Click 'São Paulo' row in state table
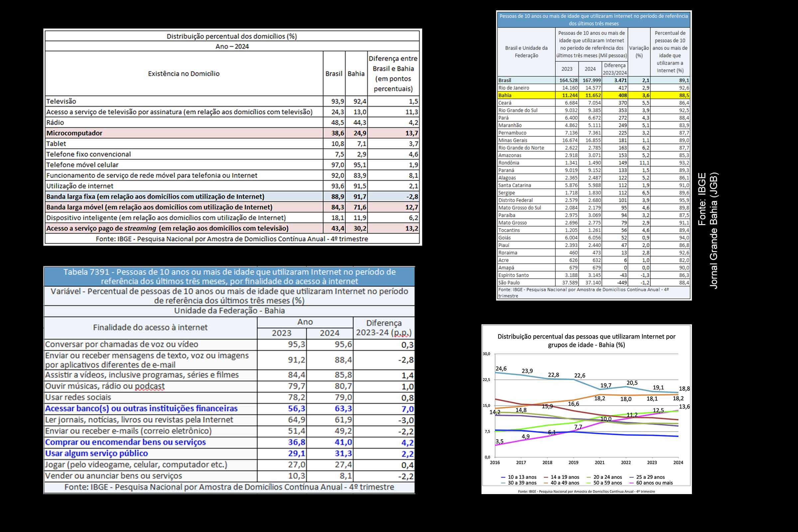Screen dimensions: 798x532 [594, 283]
